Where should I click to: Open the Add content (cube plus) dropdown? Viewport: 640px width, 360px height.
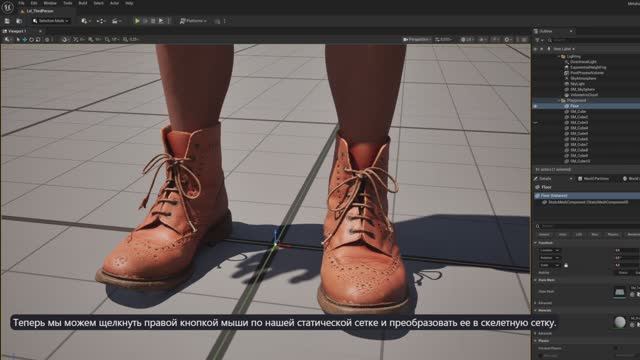(x=85, y=21)
